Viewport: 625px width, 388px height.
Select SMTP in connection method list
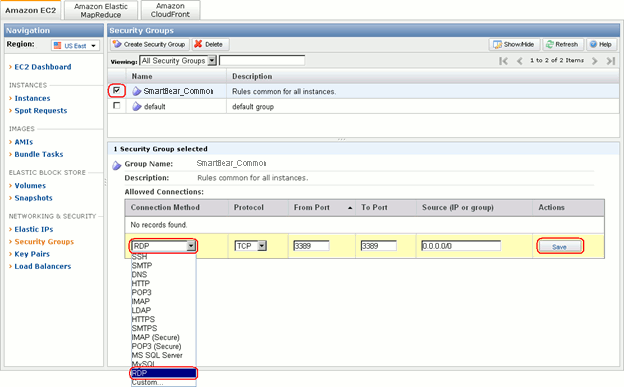point(163,266)
